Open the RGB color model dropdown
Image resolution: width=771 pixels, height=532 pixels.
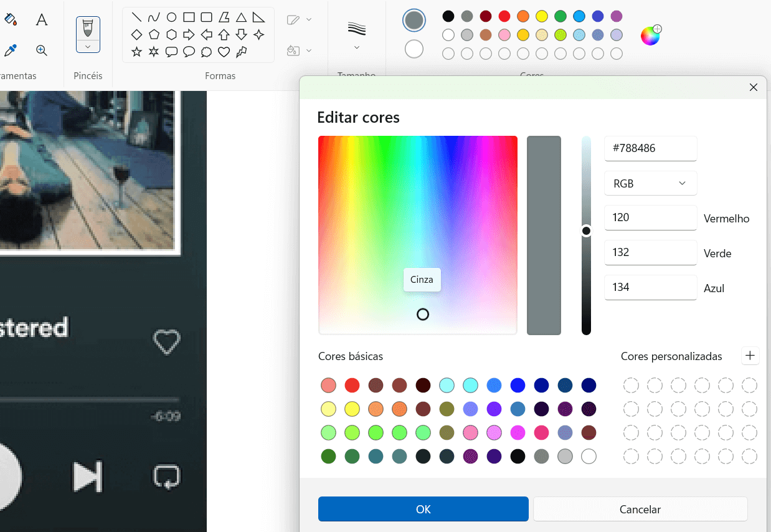coord(650,184)
